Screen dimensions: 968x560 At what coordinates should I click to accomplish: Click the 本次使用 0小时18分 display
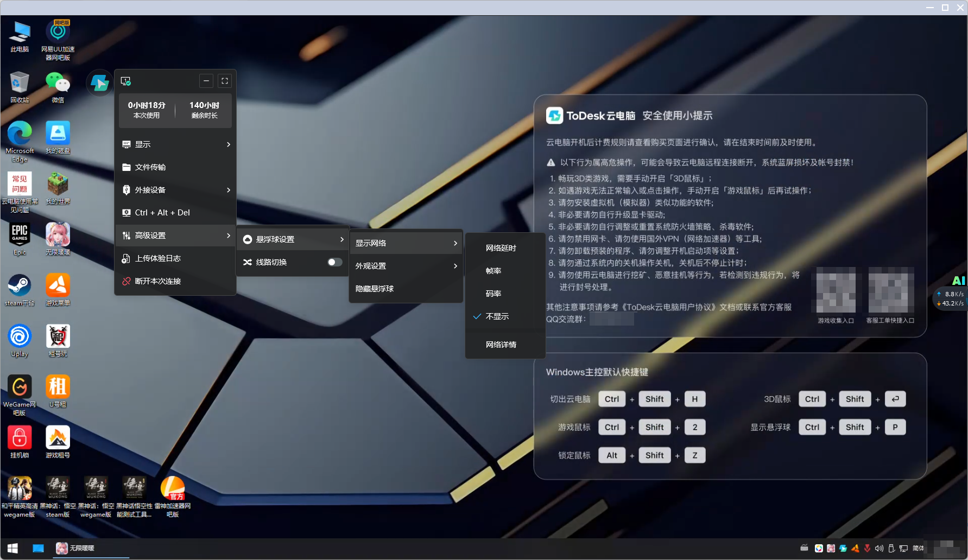(147, 110)
